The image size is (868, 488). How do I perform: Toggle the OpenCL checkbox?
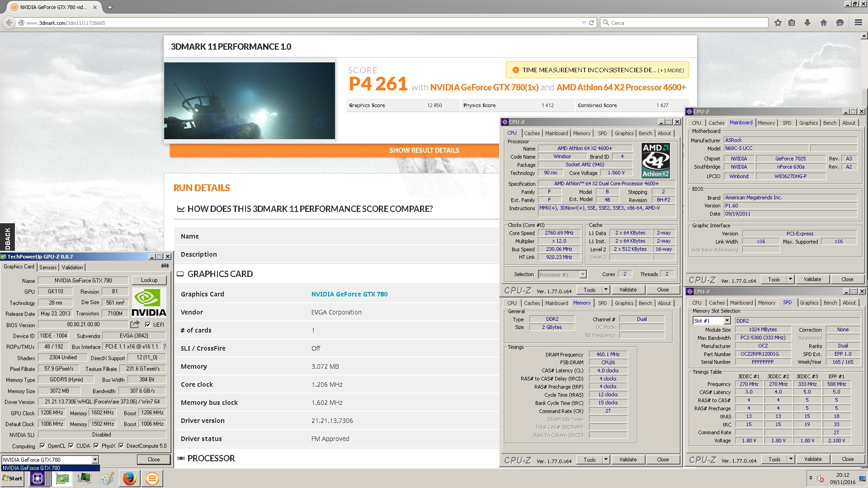tap(42, 446)
